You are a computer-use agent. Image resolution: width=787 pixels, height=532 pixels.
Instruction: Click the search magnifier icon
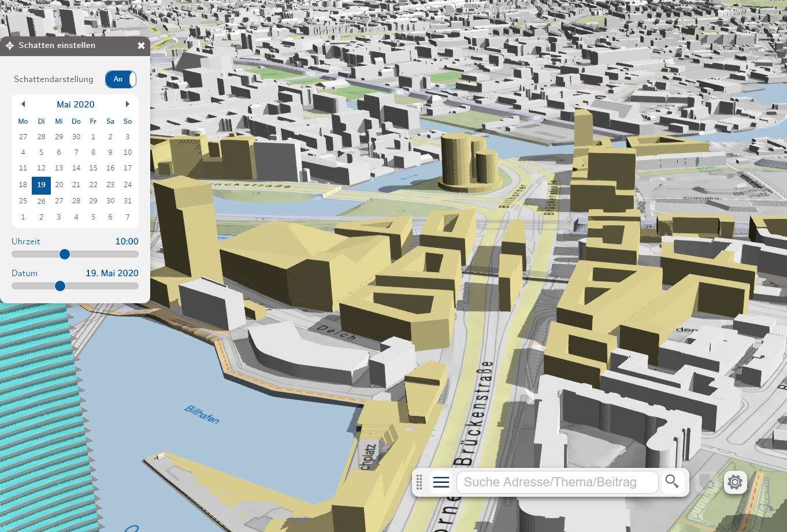tap(671, 481)
